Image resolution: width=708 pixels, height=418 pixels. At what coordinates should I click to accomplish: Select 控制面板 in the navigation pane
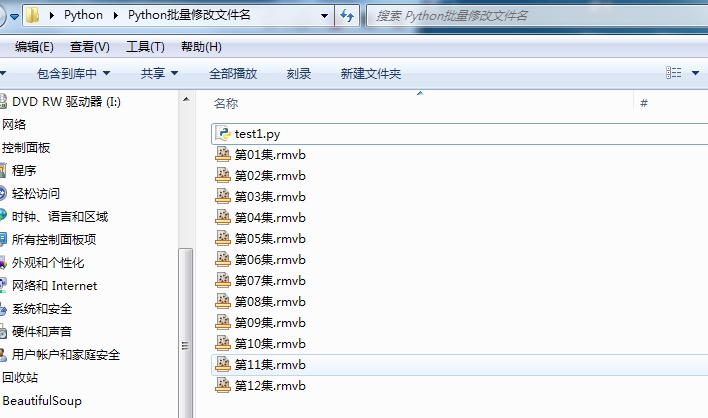[x=26, y=148]
